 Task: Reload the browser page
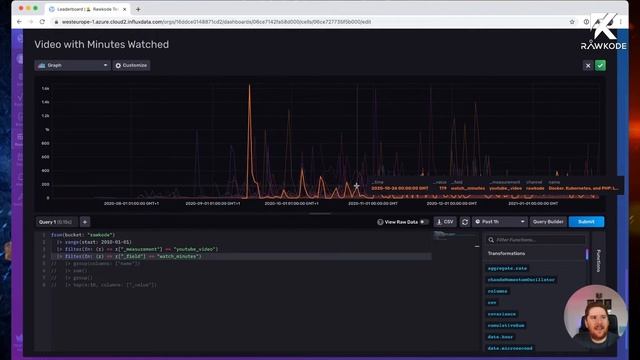click(x=42, y=22)
